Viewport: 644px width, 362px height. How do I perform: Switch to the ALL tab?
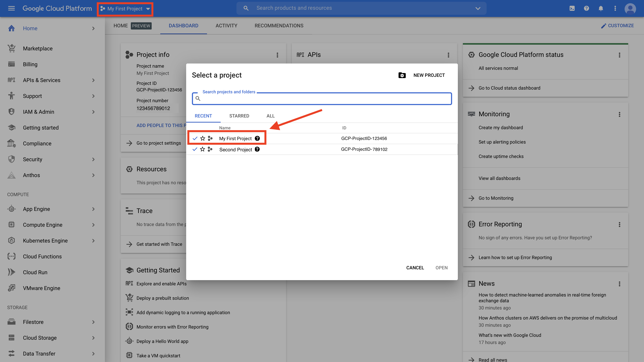pyautogui.click(x=270, y=116)
